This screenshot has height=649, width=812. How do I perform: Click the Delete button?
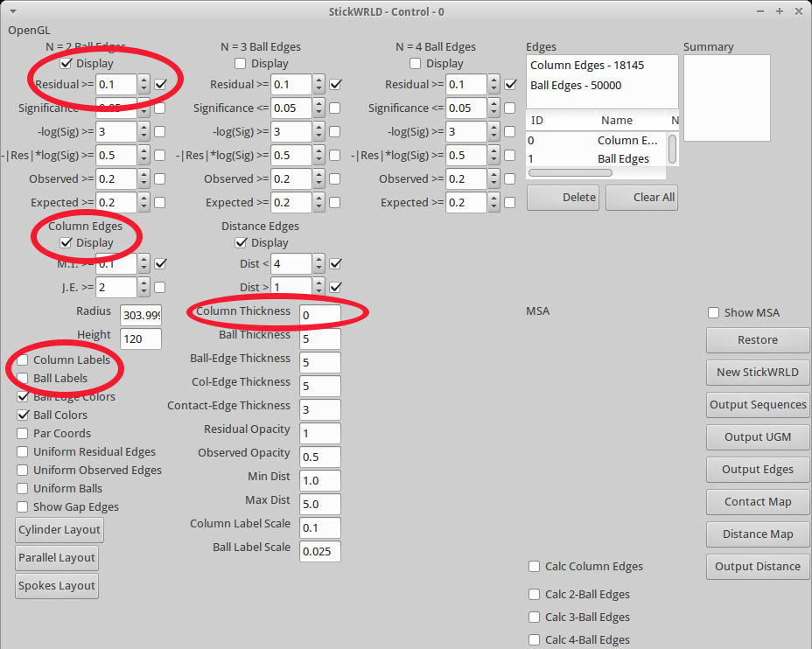pos(563,198)
